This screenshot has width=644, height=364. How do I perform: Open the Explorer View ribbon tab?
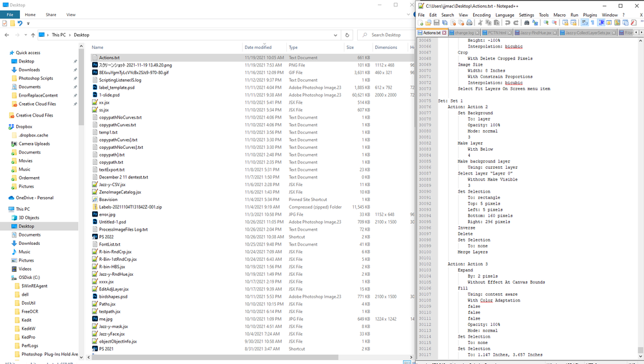click(71, 14)
